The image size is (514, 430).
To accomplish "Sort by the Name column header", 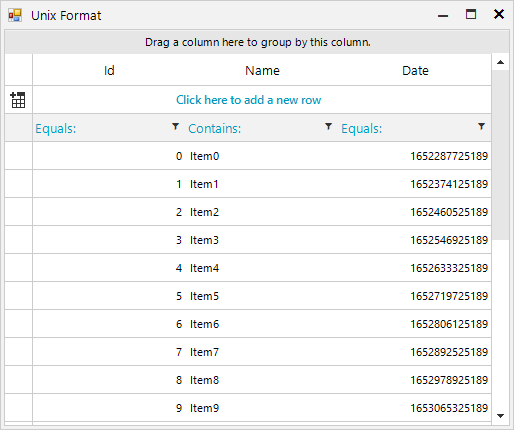I will coord(262,70).
